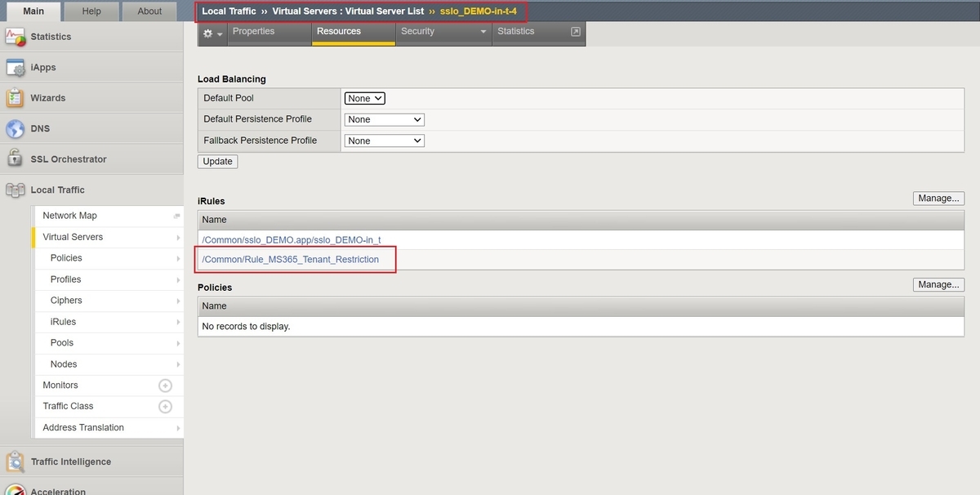This screenshot has height=495, width=980.
Task: Open SSL Orchestrator via its padlock icon
Action: pyautogui.click(x=15, y=158)
